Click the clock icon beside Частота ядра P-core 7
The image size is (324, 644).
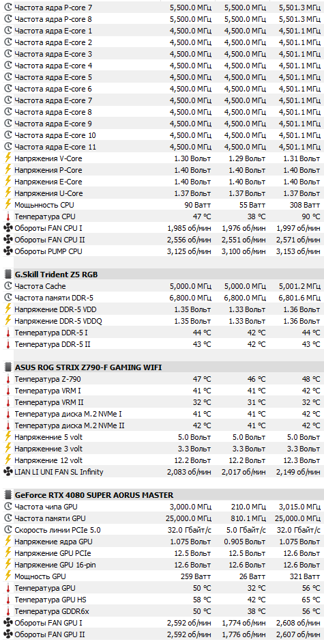(x=8, y=8)
